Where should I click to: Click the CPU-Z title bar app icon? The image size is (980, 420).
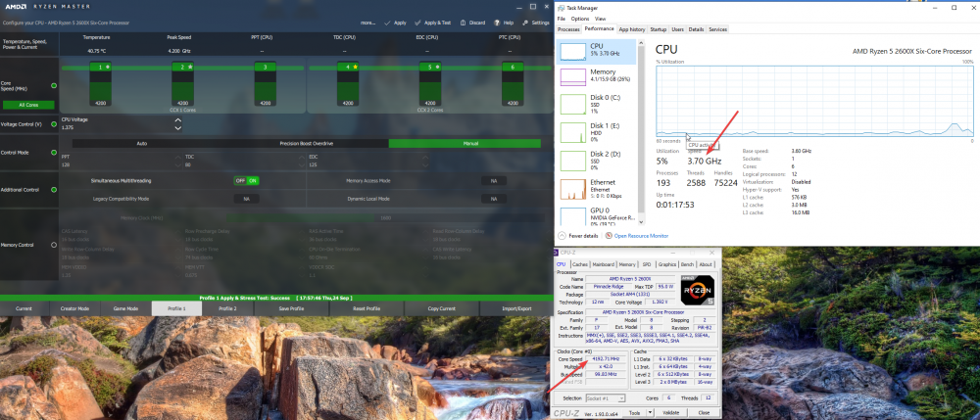(555, 253)
